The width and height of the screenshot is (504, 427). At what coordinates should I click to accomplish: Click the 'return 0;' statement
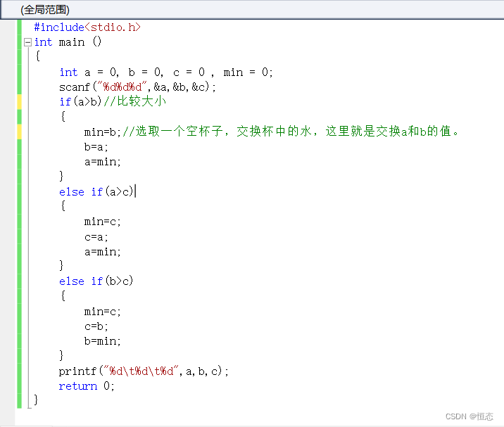tap(87, 386)
